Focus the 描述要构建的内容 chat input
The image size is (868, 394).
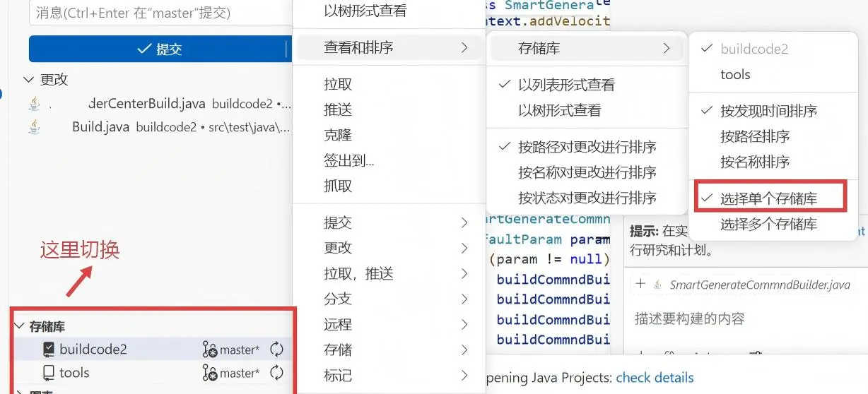pyautogui.click(x=690, y=318)
